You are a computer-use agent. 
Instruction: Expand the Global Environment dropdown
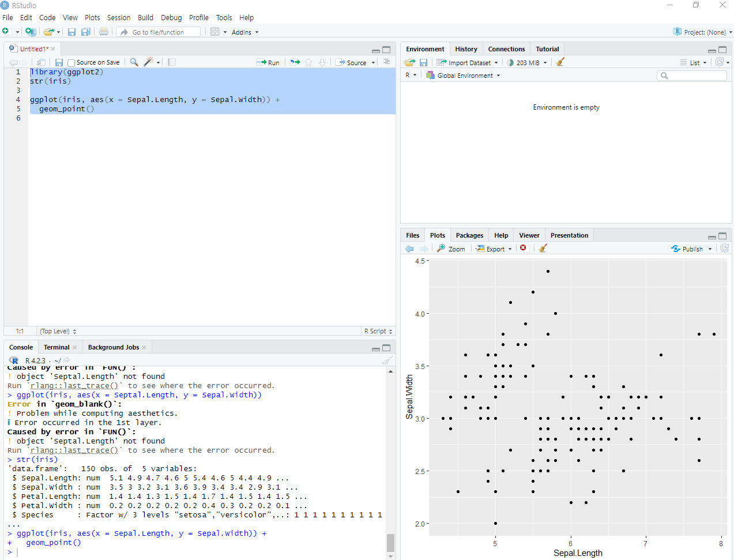pyautogui.click(x=463, y=76)
